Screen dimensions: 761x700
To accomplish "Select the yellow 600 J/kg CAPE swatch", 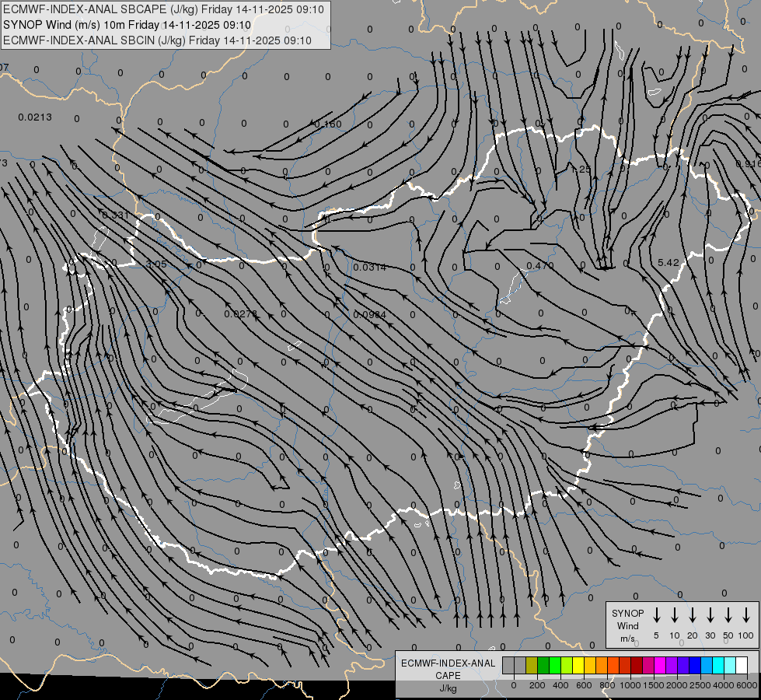I will 578,665.
